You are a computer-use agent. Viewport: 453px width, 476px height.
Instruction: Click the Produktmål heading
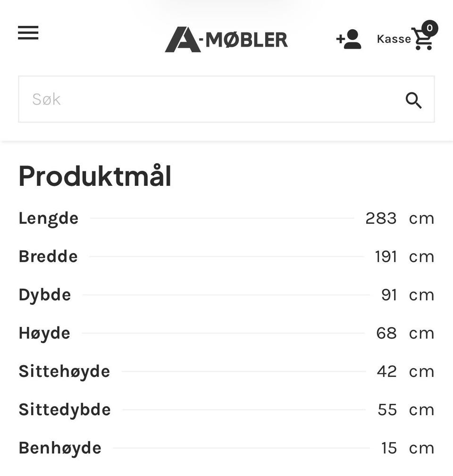95,176
